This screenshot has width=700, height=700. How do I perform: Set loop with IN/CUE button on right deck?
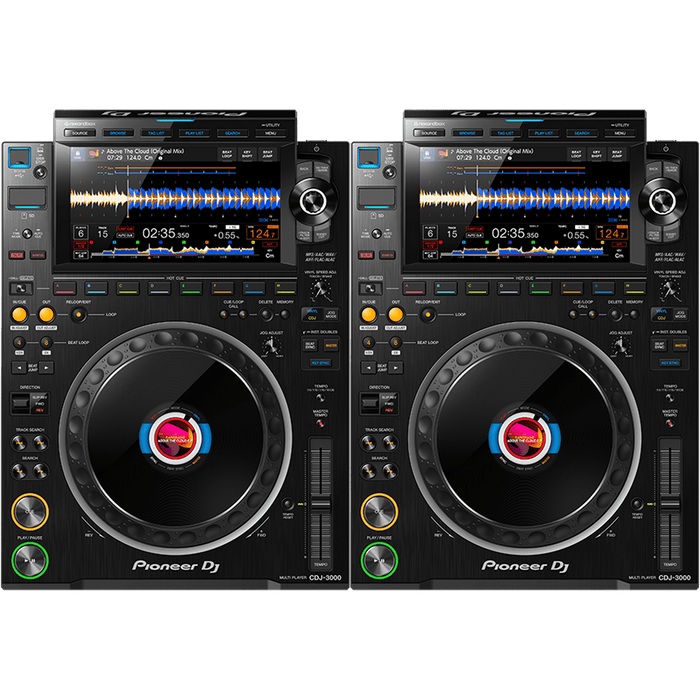pos(369,315)
